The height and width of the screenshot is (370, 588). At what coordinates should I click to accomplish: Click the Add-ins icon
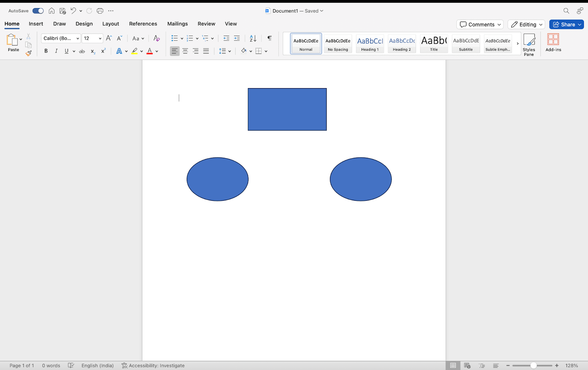pyautogui.click(x=553, y=40)
